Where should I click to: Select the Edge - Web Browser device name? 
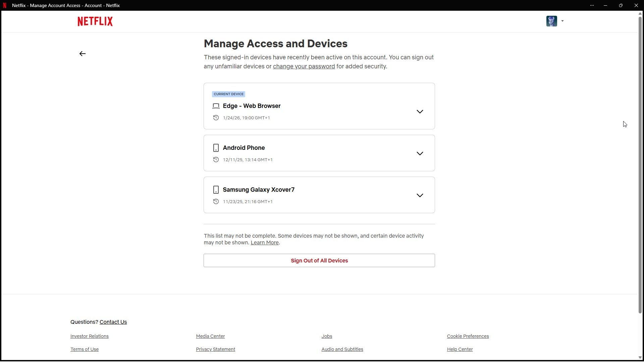click(x=252, y=106)
